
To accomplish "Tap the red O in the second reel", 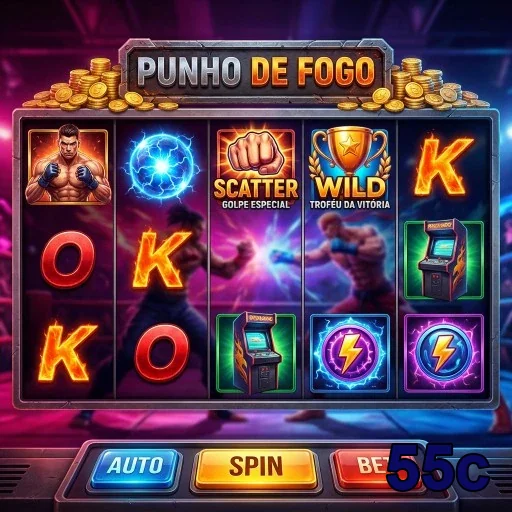I will pyautogui.click(x=162, y=353).
